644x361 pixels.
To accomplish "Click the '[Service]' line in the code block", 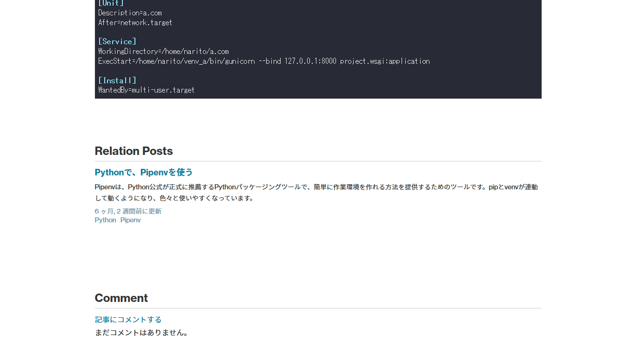I will pyautogui.click(x=117, y=41).
